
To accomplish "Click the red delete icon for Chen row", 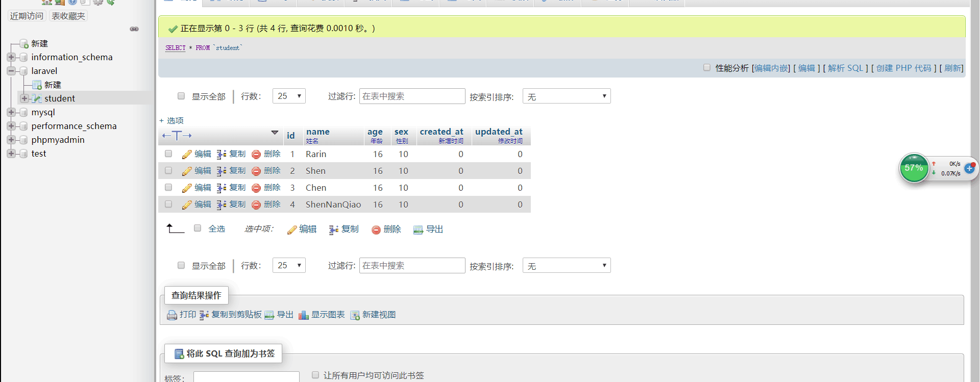I will [x=256, y=188].
